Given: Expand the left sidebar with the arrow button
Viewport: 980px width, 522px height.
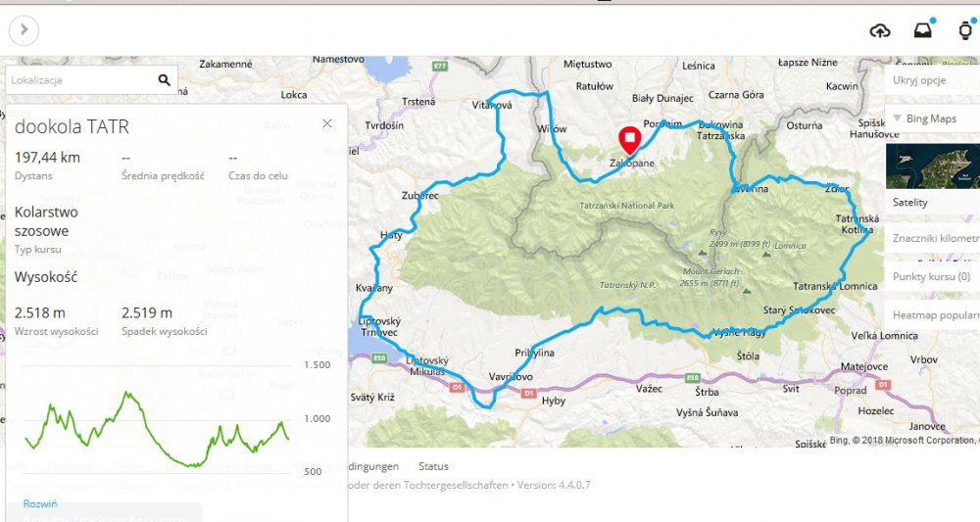Looking at the screenshot, I should point(24,30).
